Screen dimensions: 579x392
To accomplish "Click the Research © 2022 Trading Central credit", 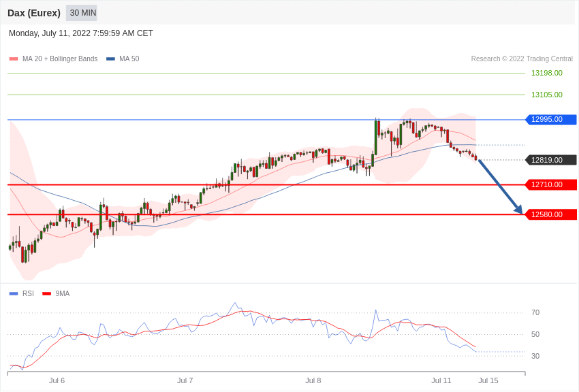I will [522, 59].
